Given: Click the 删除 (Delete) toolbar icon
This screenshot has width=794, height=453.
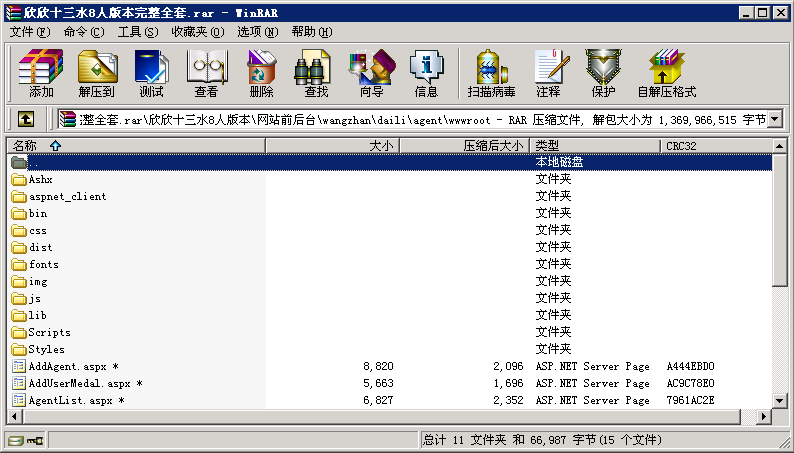Looking at the screenshot, I should point(261,73).
